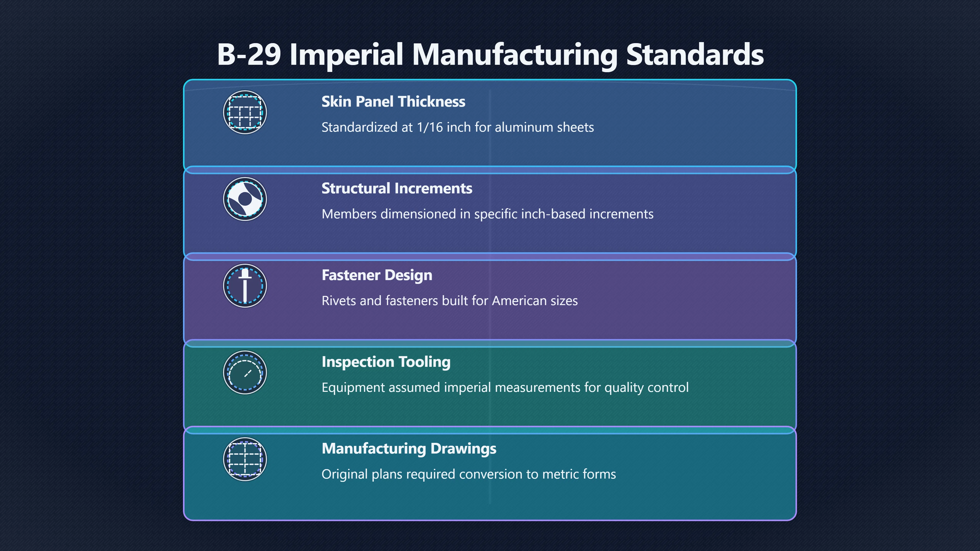Select text about imperial measurements for quality control
980x551 pixels.
coord(505,387)
